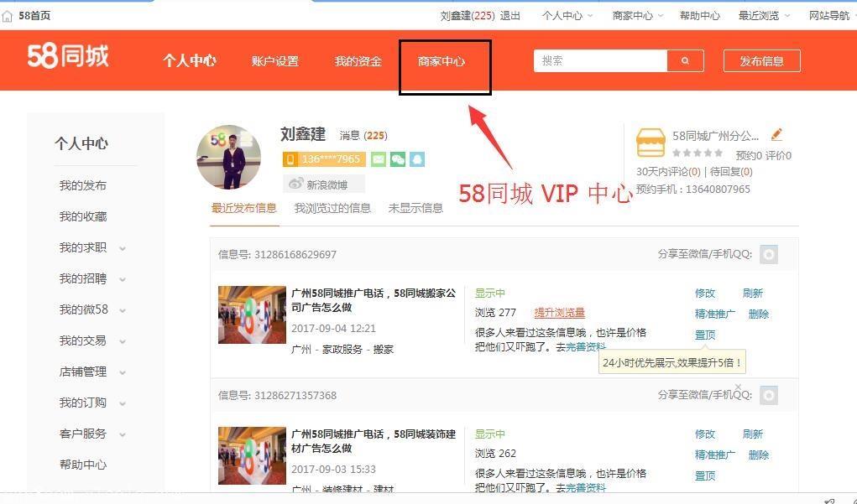Expand 我的订购 in sidebar
The height and width of the screenshot is (504, 857).
click(x=123, y=404)
